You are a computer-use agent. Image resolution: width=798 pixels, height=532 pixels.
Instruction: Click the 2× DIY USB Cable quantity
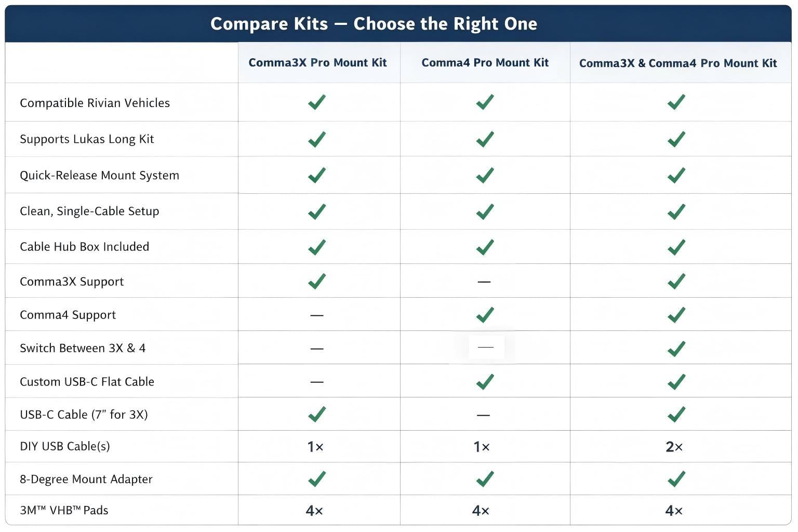click(x=674, y=447)
